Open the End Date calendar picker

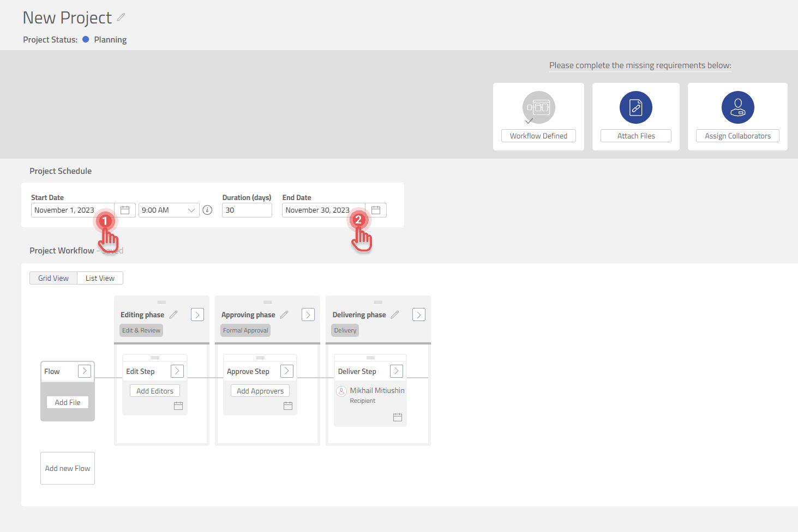click(376, 210)
